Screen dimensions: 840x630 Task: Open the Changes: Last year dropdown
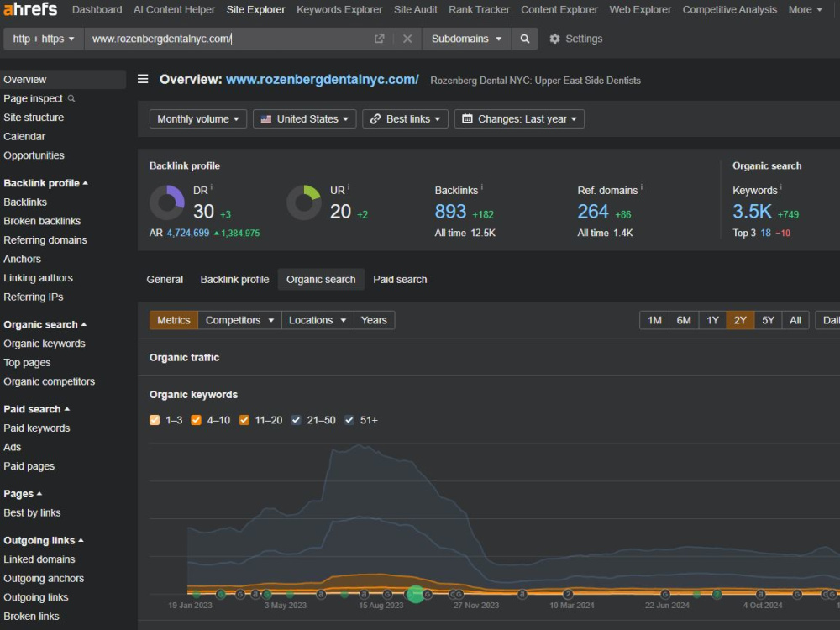[x=519, y=119]
